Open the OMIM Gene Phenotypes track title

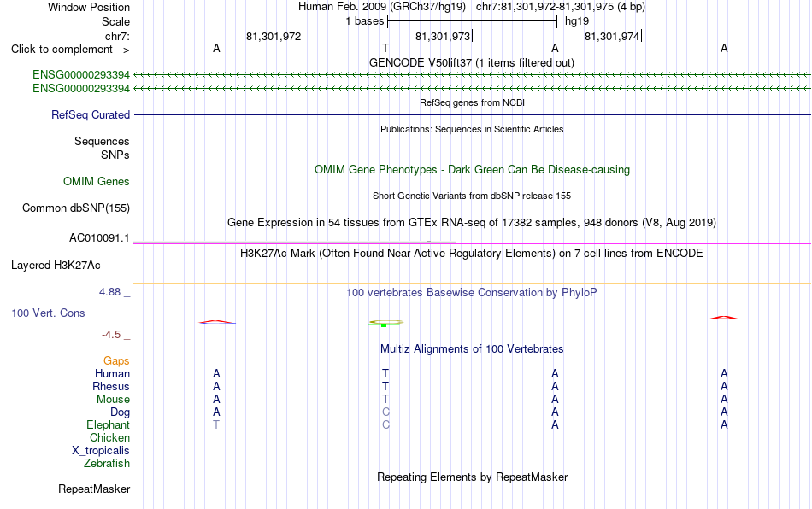pos(472,170)
